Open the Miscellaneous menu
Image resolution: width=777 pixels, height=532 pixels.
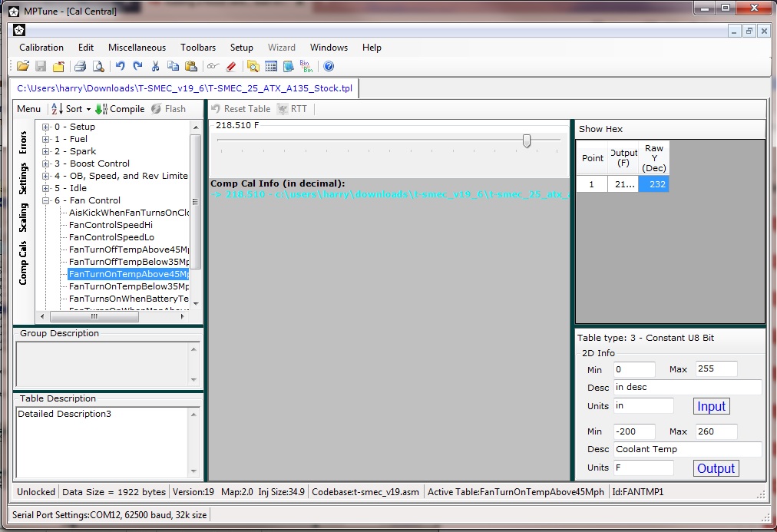point(137,48)
